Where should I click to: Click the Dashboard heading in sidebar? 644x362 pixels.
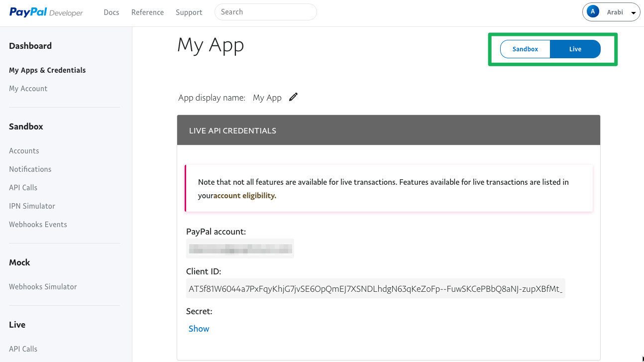click(30, 46)
